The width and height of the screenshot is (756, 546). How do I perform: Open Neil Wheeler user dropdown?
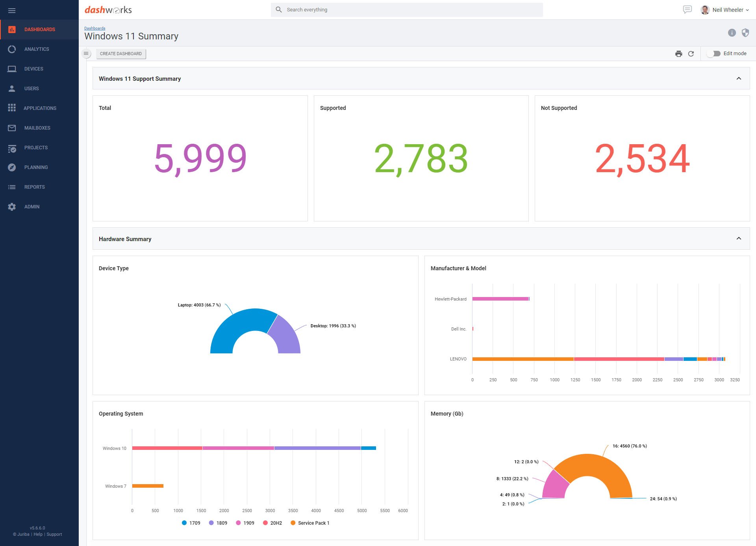pyautogui.click(x=728, y=10)
